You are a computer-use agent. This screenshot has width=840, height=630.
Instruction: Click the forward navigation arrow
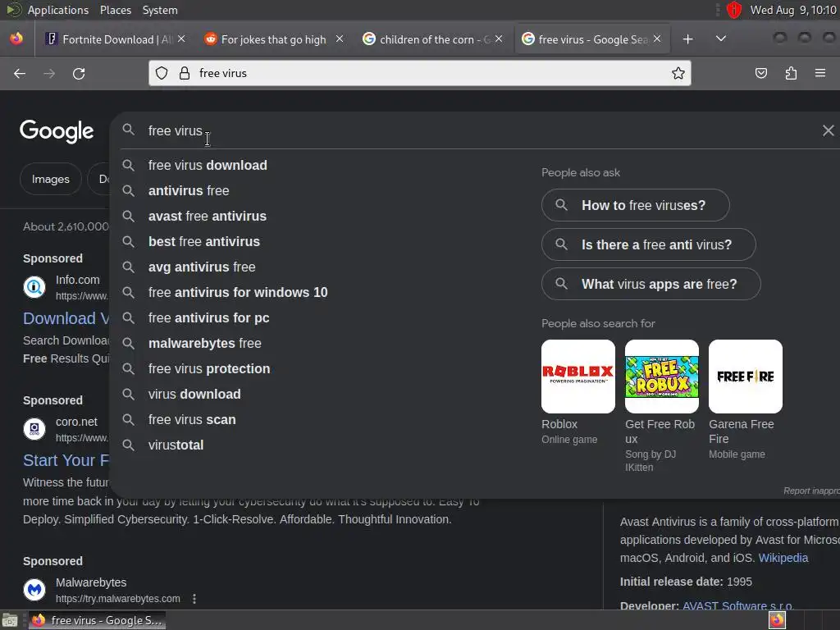[49, 73]
